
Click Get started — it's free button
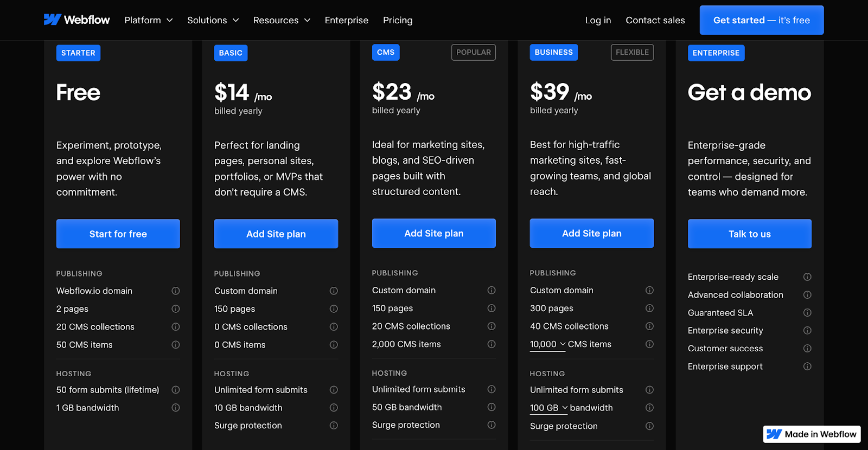coord(762,20)
